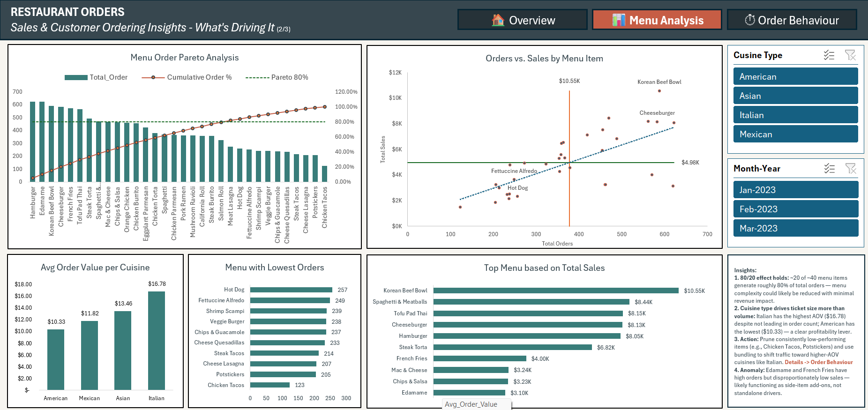Image resolution: width=868 pixels, height=410 pixels.
Task: Select the Orders vs. Sales chart title
Action: (x=544, y=58)
